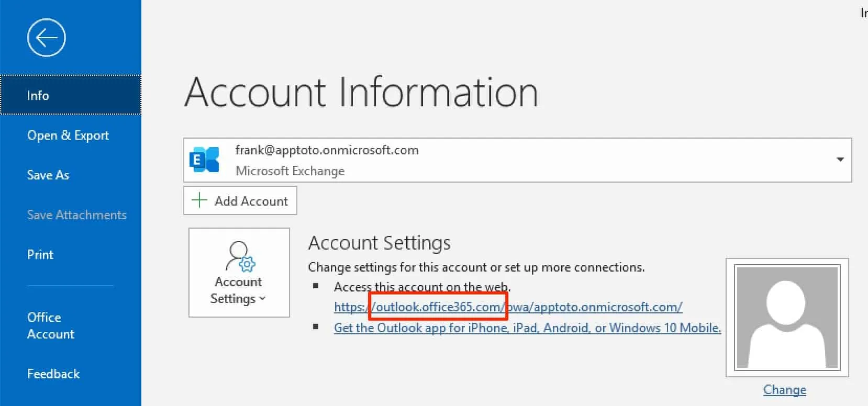
Task: Open the Print section
Action: 40,254
